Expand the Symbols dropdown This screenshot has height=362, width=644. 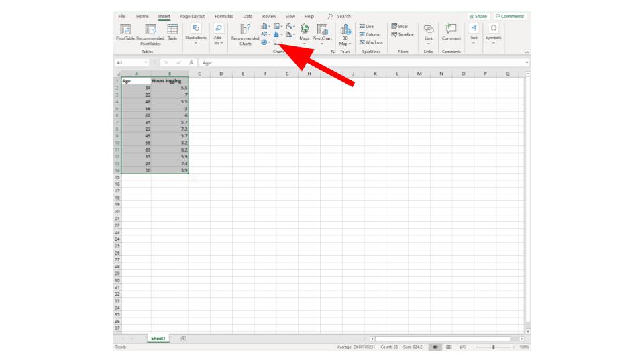(493, 34)
